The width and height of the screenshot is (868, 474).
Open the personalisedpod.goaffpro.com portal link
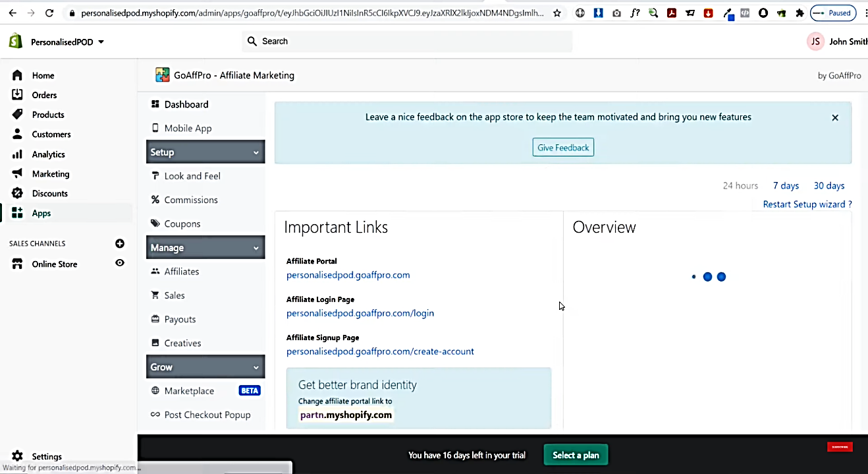point(348,275)
